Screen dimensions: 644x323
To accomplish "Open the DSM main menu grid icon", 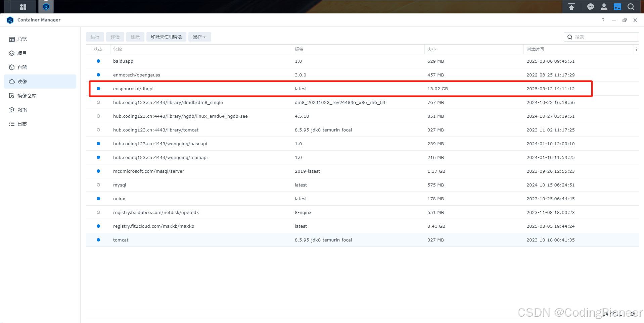I will pos(23,7).
